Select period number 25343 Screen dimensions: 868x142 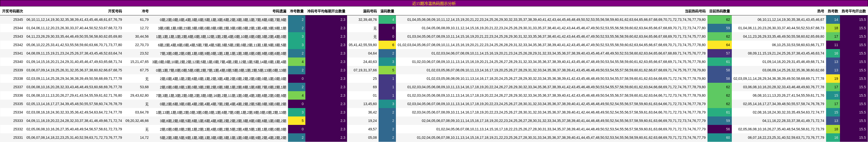(18, 36)
